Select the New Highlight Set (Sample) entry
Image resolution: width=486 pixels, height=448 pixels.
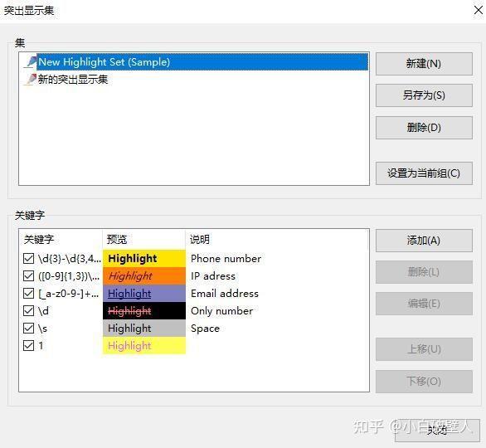pyautogui.click(x=202, y=61)
